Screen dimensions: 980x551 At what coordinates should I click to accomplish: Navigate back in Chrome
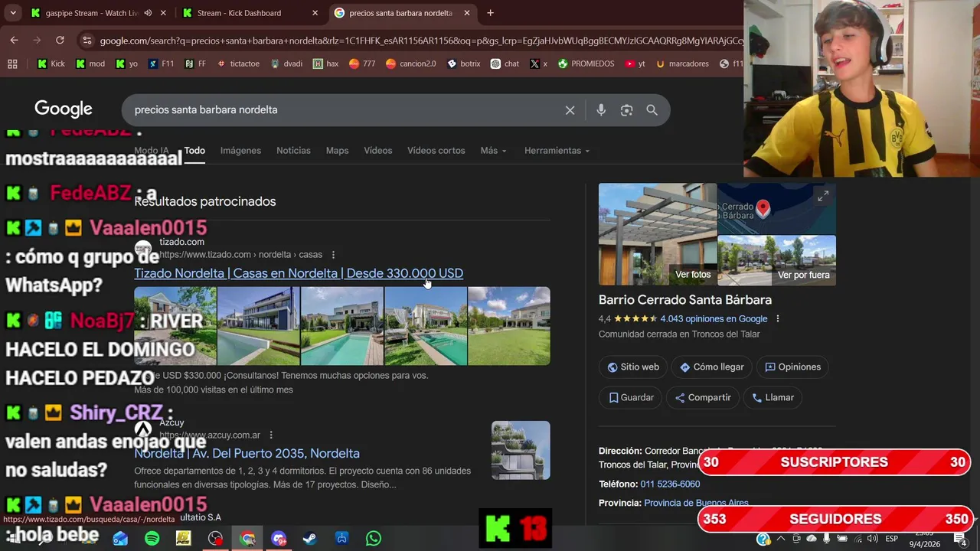[14, 41]
